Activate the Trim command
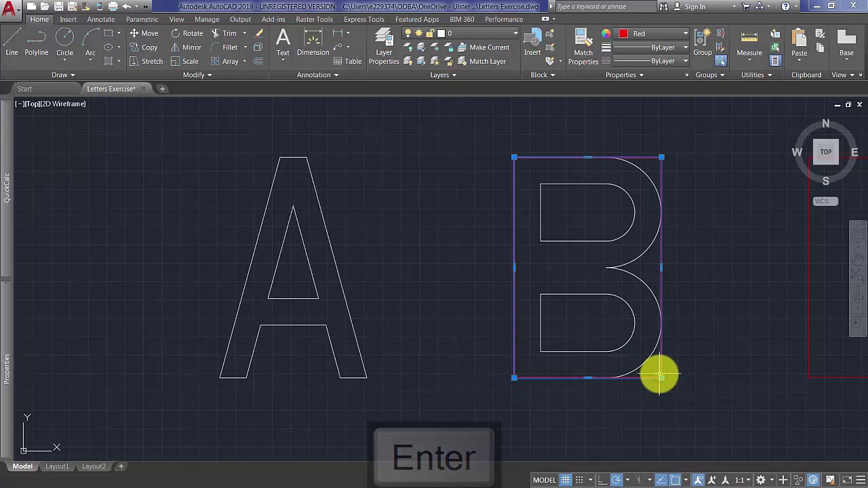 pyautogui.click(x=224, y=33)
